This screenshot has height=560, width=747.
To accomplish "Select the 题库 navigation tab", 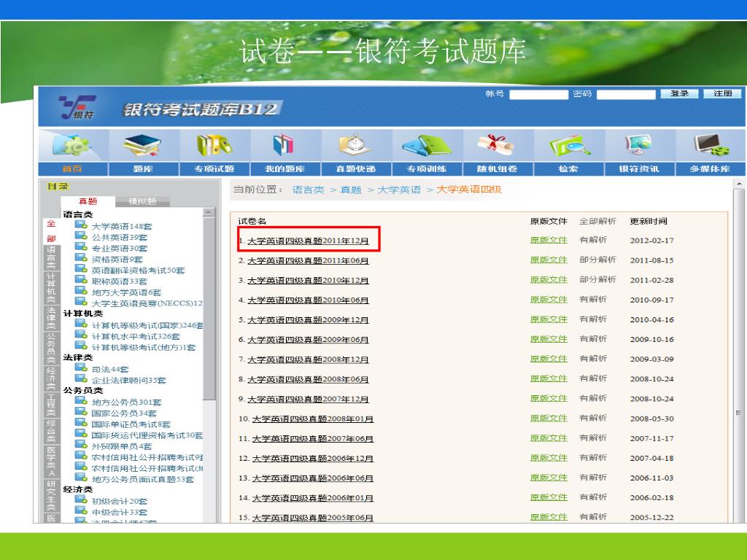I will (144, 169).
